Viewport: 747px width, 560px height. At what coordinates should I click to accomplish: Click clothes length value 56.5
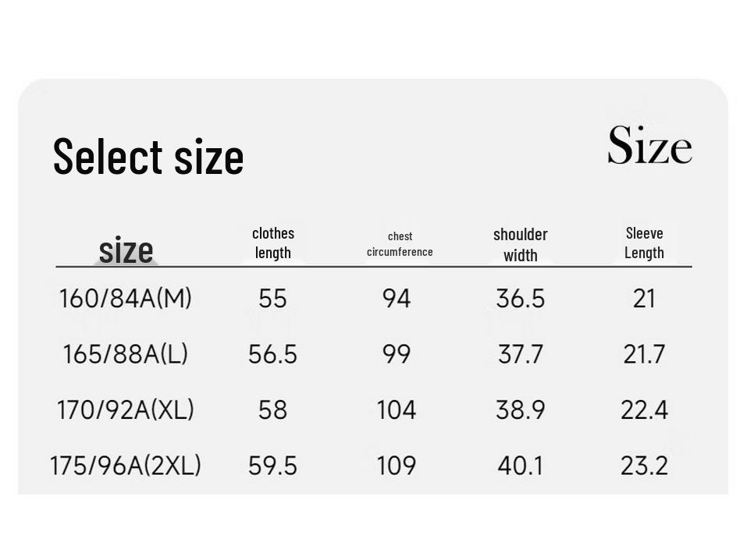click(272, 354)
